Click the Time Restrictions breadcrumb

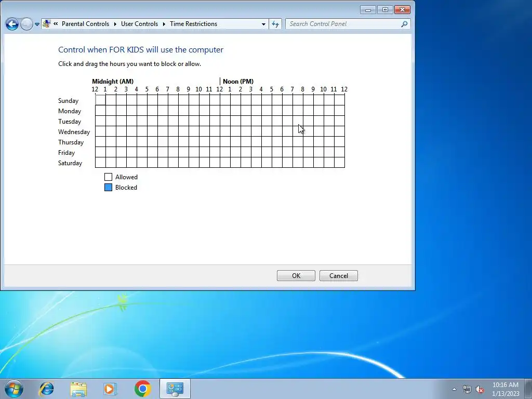pyautogui.click(x=193, y=24)
